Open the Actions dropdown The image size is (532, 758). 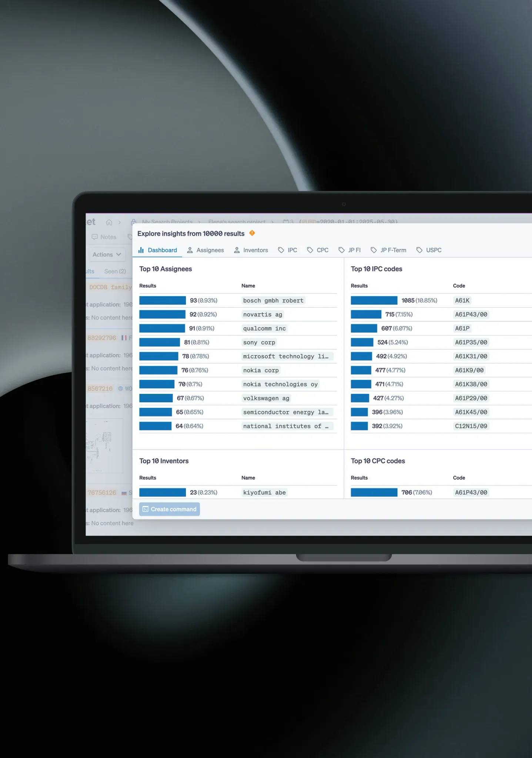(x=107, y=255)
